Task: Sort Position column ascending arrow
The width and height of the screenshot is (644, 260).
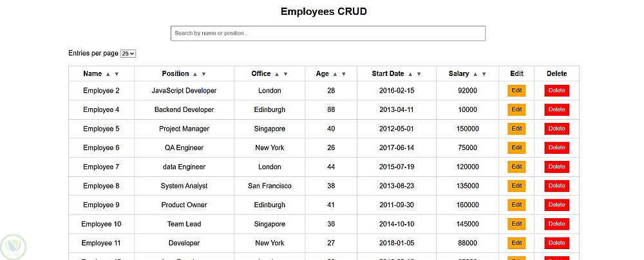Action: tap(195, 74)
